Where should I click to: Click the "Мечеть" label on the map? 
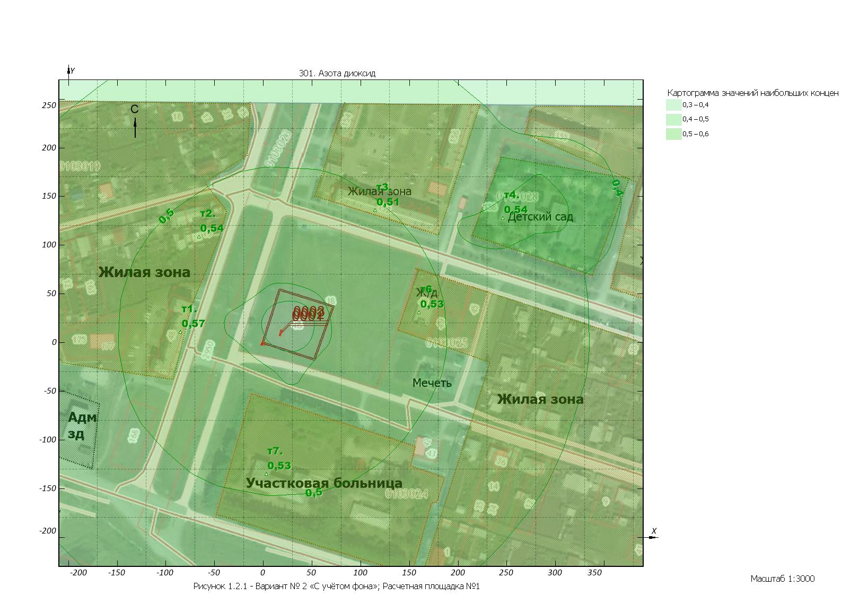432,383
